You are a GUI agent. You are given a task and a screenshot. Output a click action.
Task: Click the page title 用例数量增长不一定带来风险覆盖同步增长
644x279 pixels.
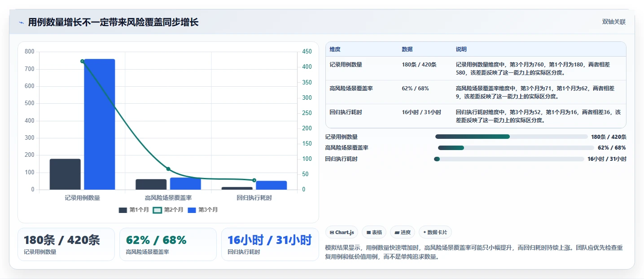pos(113,22)
